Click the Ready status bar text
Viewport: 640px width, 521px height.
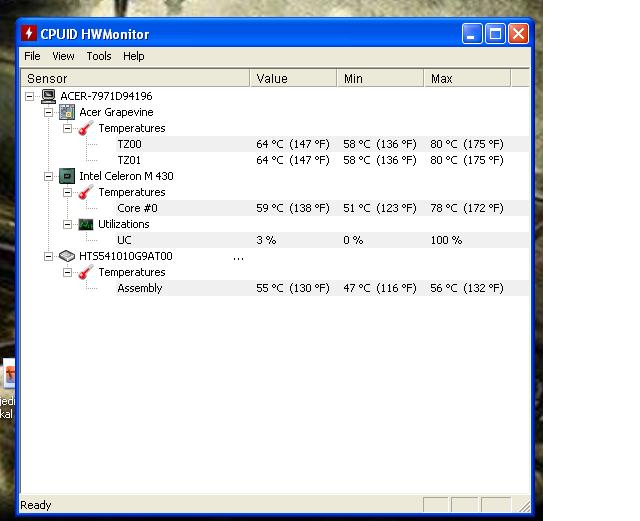click(x=36, y=505)
